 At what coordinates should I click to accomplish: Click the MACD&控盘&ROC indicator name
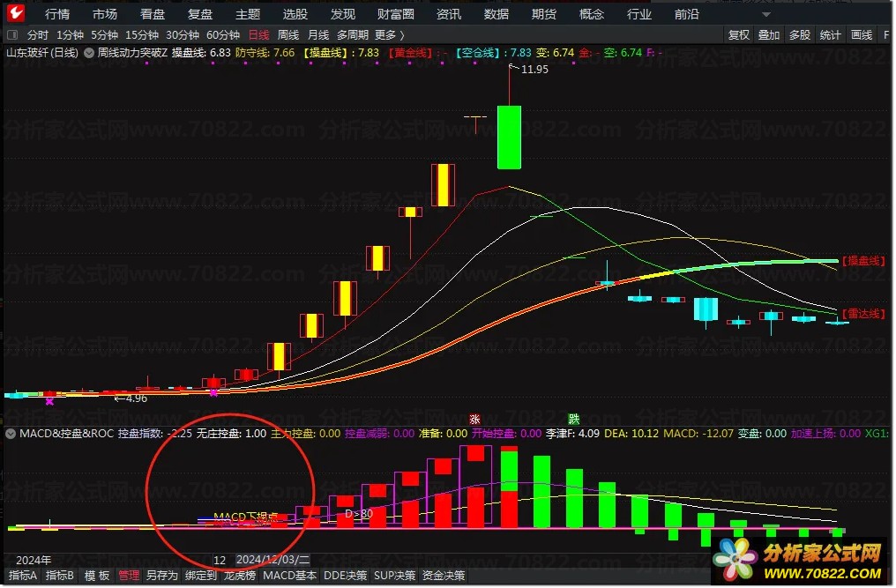pos(67,434)
